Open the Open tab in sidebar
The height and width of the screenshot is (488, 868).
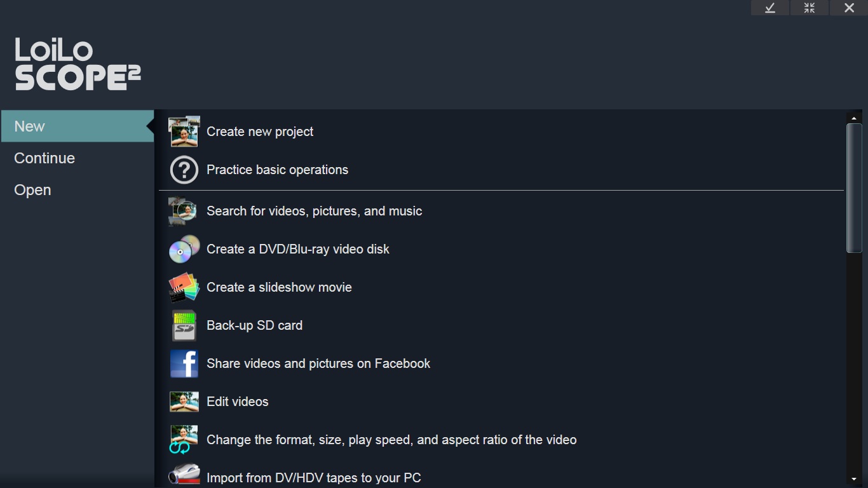tap(32, 190)
